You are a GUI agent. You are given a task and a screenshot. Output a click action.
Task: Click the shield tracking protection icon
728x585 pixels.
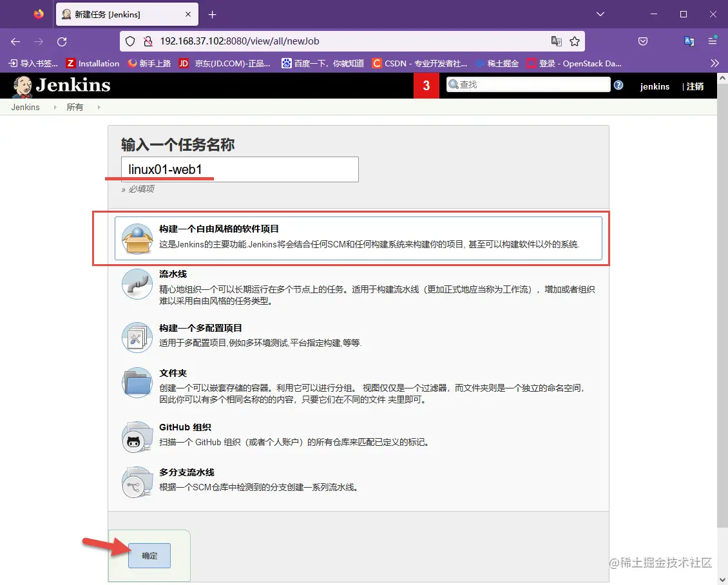click(131, 41)
